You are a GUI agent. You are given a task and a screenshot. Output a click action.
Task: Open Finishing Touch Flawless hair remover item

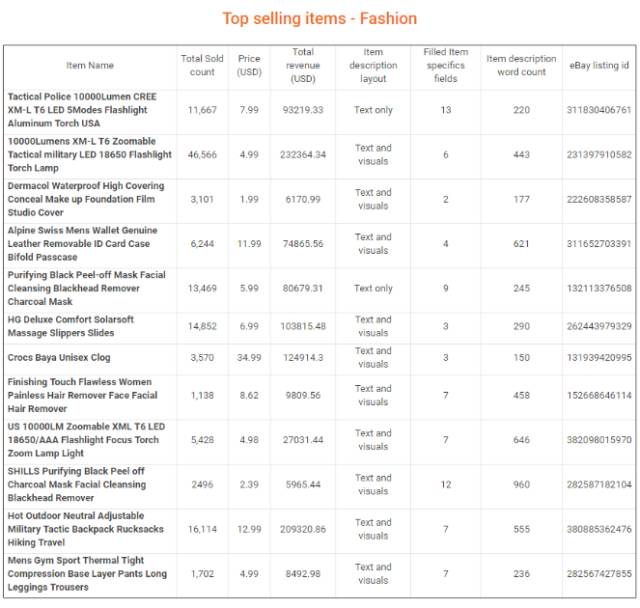82,395
